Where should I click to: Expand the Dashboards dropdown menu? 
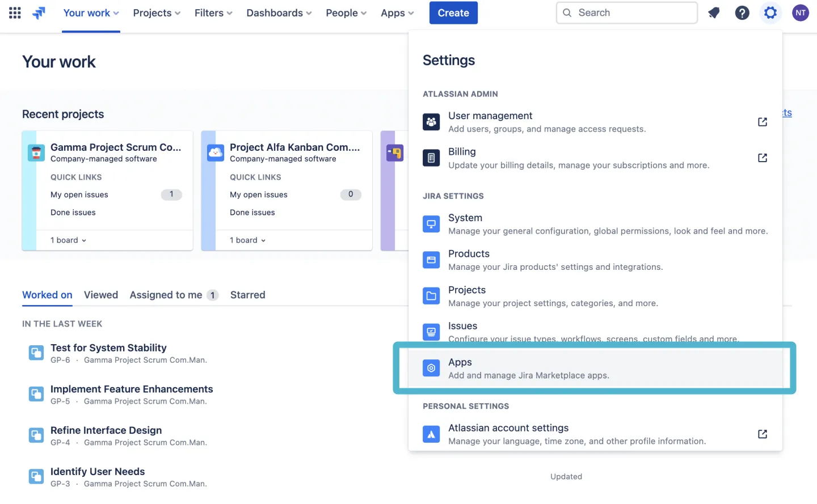279,13
